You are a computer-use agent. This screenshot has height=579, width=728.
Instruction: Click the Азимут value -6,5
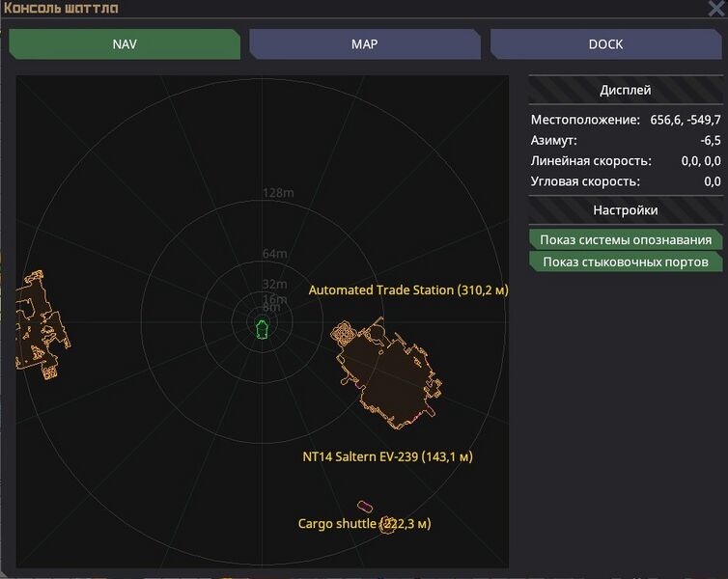(710, 141)
